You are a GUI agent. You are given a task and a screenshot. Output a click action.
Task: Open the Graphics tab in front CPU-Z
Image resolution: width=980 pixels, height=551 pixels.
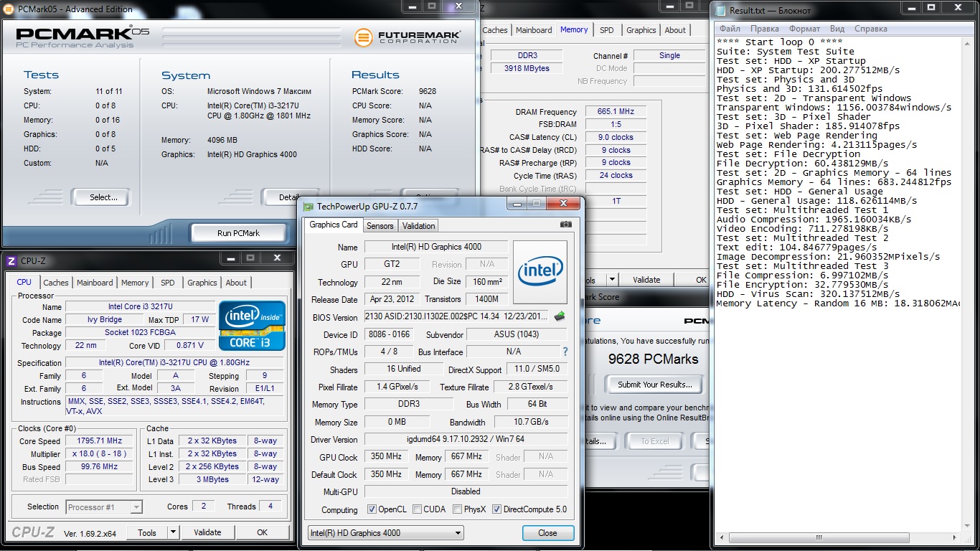[202, 283]
